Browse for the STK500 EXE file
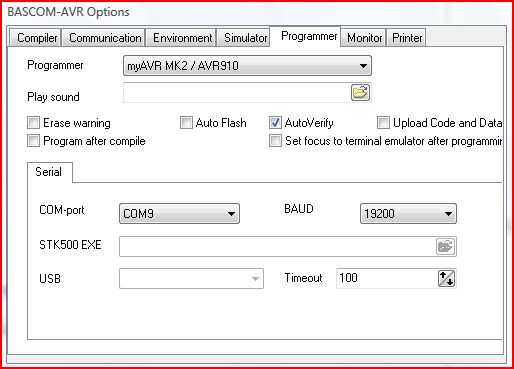This screenshot has height=369, width=514. coord(445,247)
